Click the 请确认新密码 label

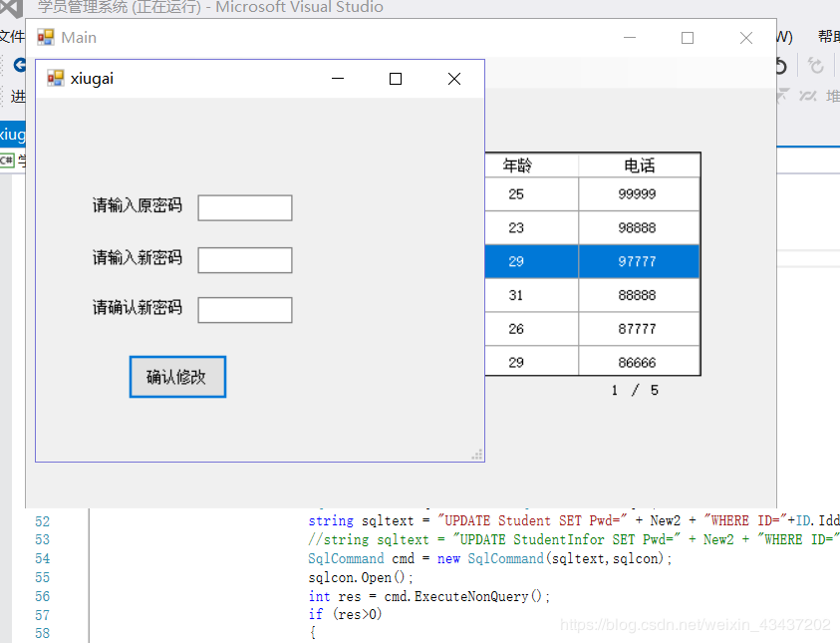[138, 308]
